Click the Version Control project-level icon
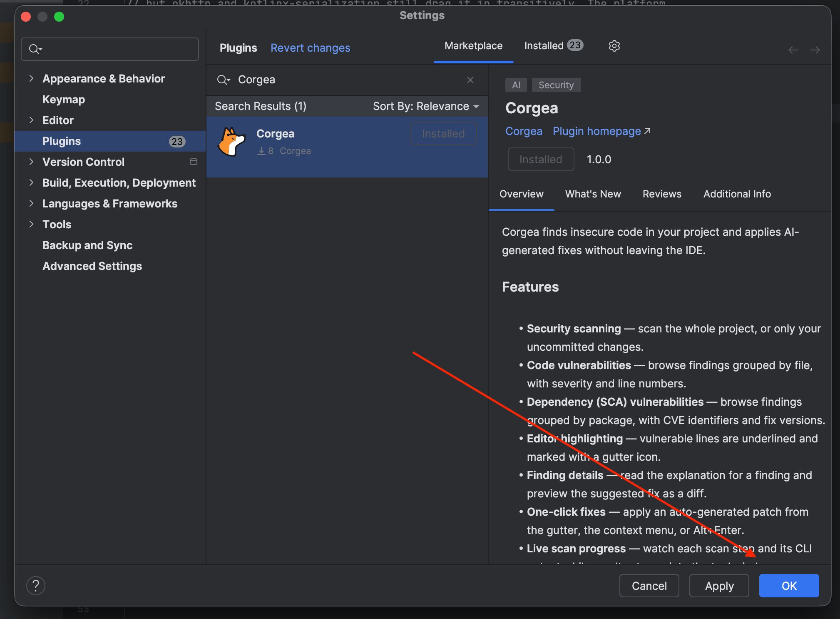840x619 pixels. (x=194, y=162)
